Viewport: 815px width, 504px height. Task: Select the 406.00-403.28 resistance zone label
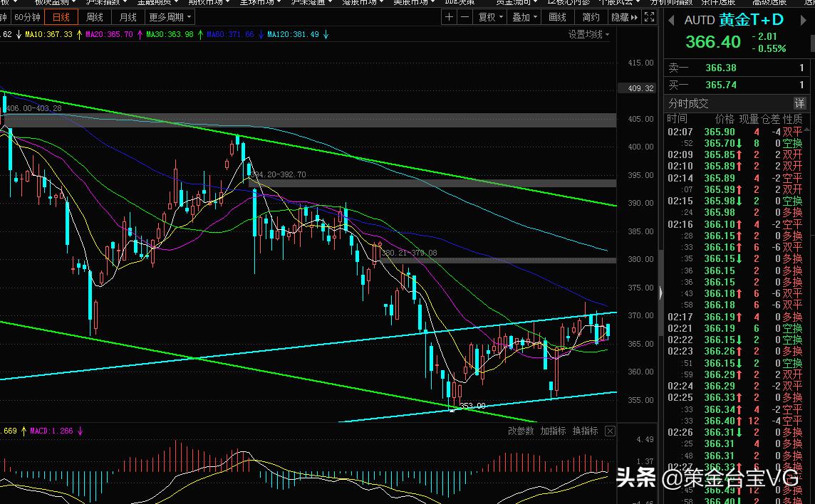click(33, 108)
